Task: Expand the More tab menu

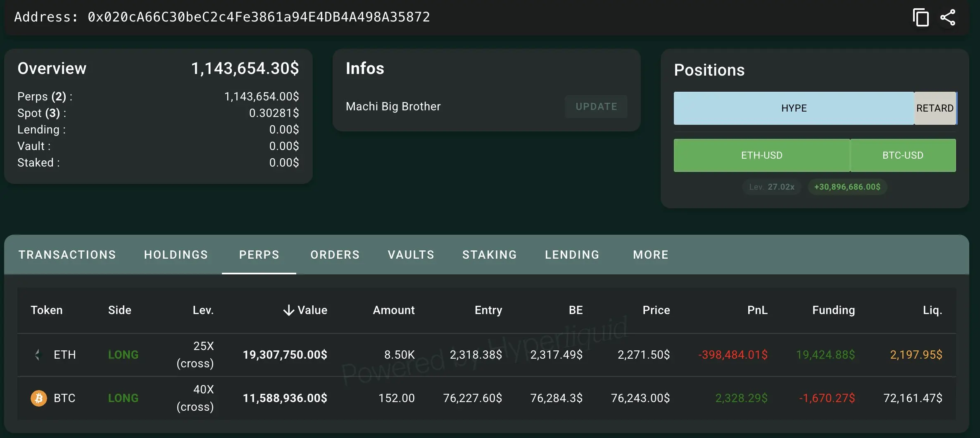Action: 651,255
